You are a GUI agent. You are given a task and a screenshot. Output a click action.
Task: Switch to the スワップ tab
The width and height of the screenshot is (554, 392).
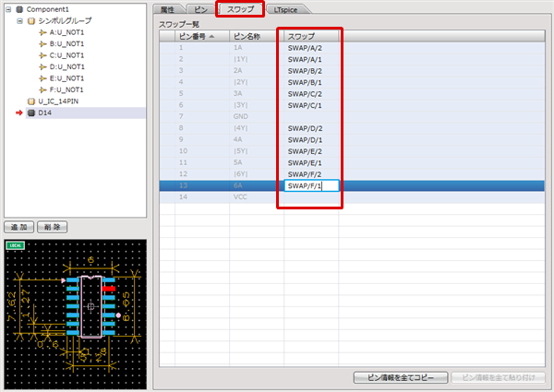click(x=240, y=9)
